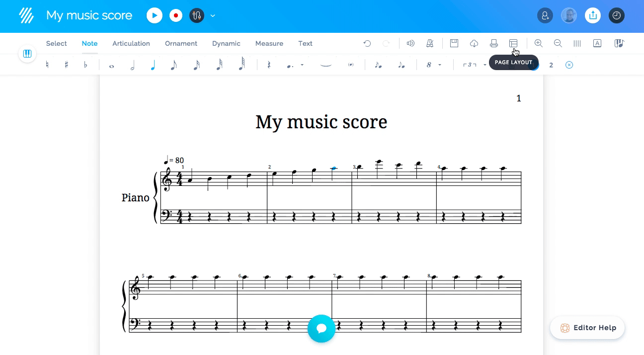Image resolution: width=644 pixels, height=355 pixels.
Task: Zoom in on the score
Action: tap(538, 44)
